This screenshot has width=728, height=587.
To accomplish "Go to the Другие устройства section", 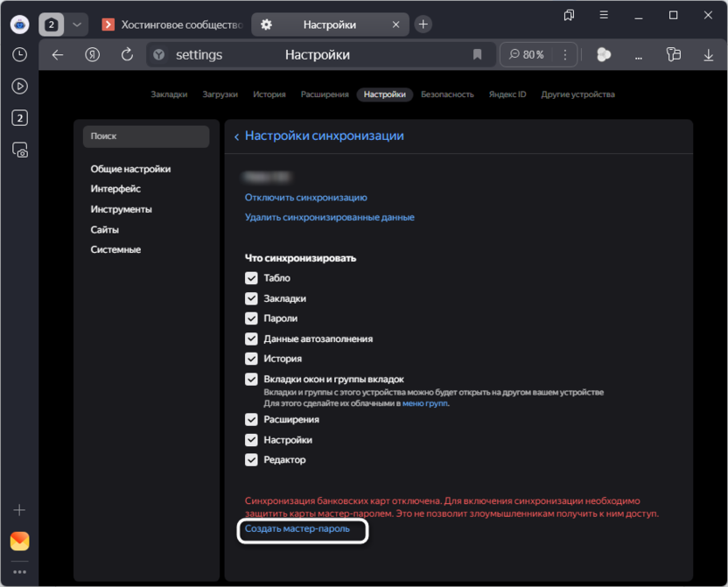I will click(577, 94).
